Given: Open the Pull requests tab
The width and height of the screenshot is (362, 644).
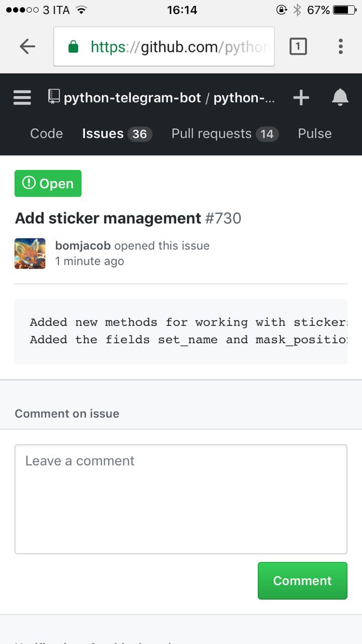Looking at the screenshot, I should pos(211,133).
